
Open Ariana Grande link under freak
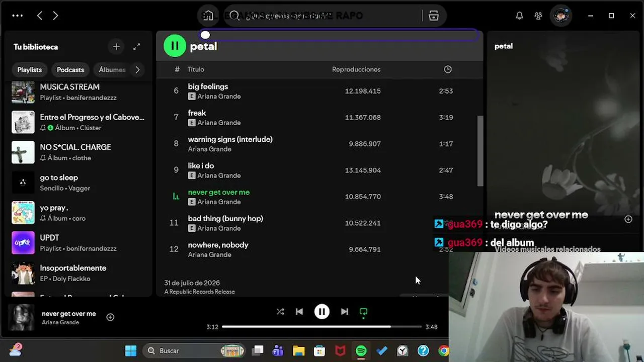click(x=219, y=123)
